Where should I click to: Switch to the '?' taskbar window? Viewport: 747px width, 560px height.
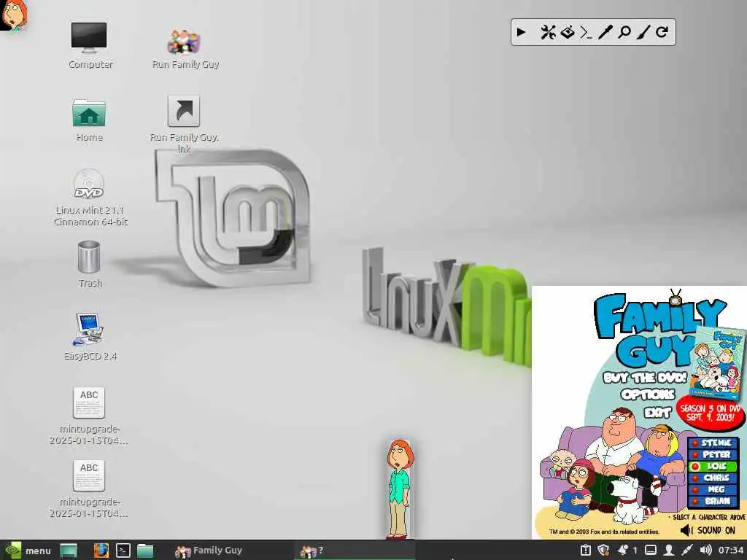pyautogui.click(x=355, y=551)
